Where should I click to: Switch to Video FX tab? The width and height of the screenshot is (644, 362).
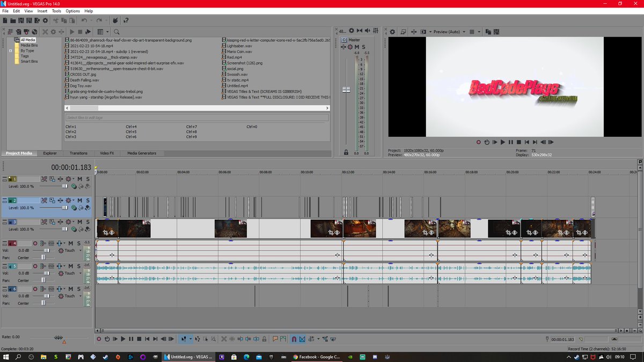click(107, 153)
